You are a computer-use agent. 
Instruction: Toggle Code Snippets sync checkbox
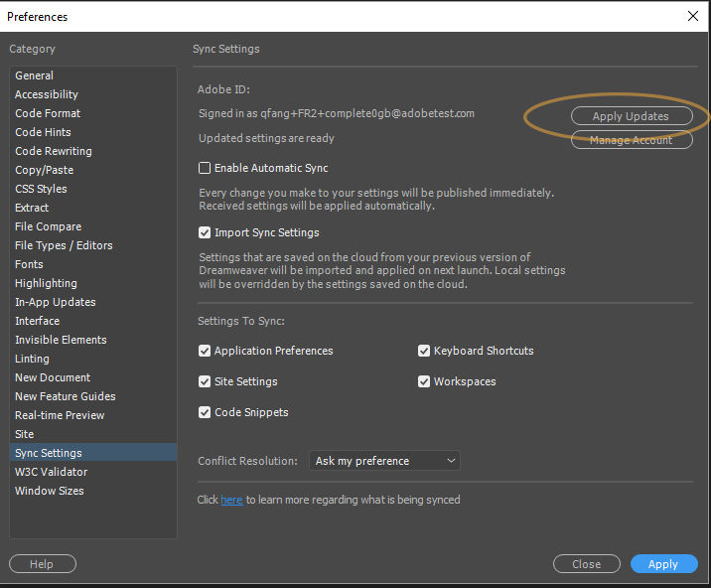[x=206, y=412]
